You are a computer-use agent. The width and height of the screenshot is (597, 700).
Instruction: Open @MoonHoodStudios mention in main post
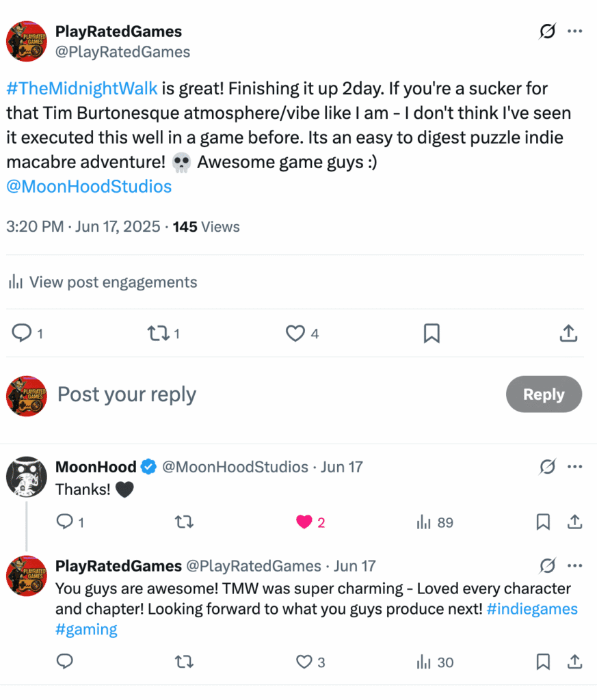89,187
